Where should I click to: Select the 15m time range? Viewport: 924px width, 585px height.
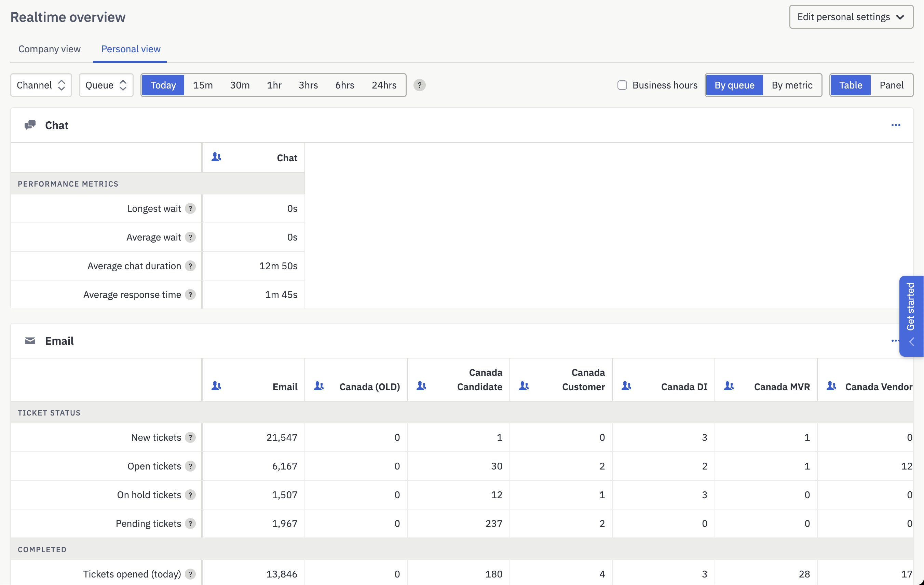[203, 85]
